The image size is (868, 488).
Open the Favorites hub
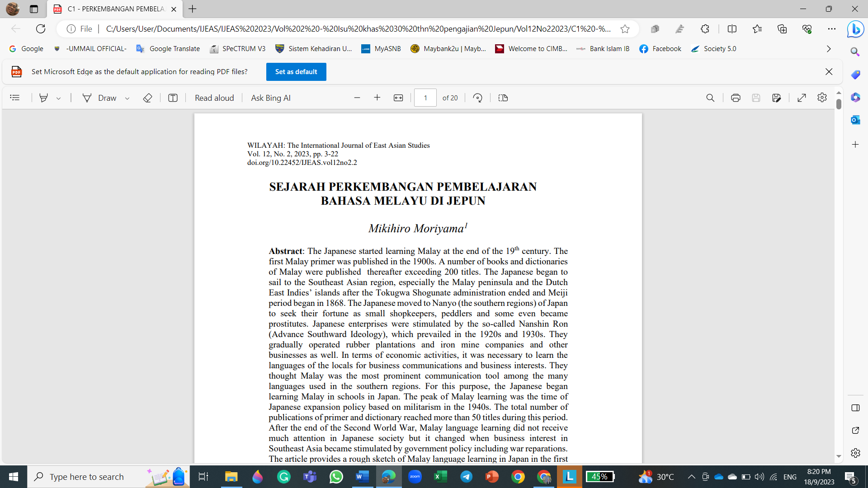[x=757, y=29]
